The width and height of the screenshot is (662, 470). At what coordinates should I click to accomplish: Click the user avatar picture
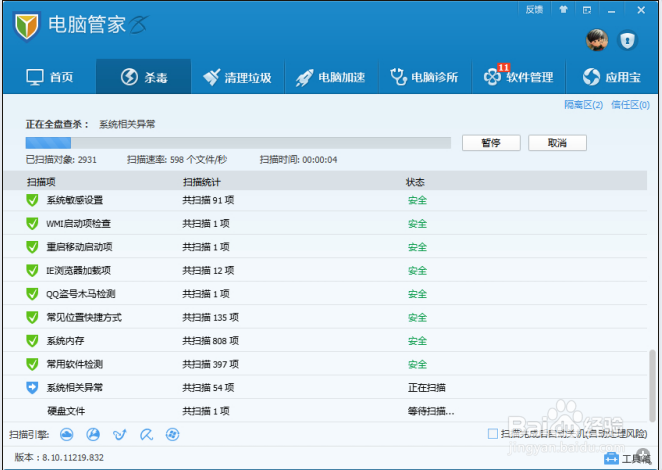pyautogui.click(x=597, y=40)
